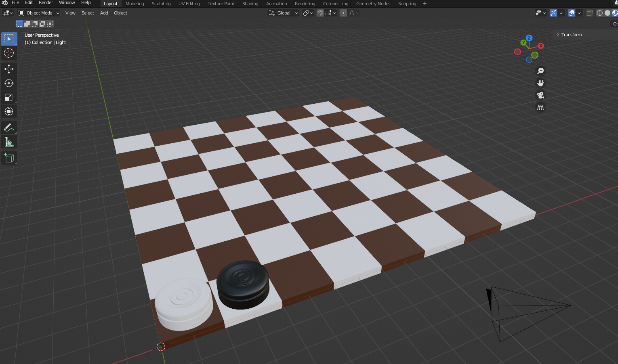The image size is (618, 364).
Task: Switch to the Texture Paint workspace tab
Action: coord(221,4)
